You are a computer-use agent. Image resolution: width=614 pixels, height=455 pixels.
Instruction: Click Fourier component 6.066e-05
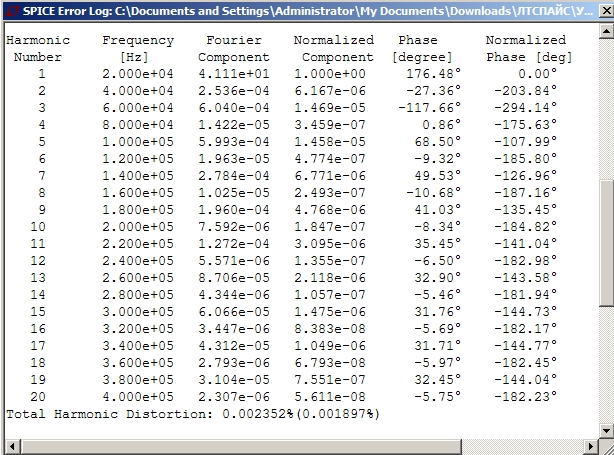234,312
